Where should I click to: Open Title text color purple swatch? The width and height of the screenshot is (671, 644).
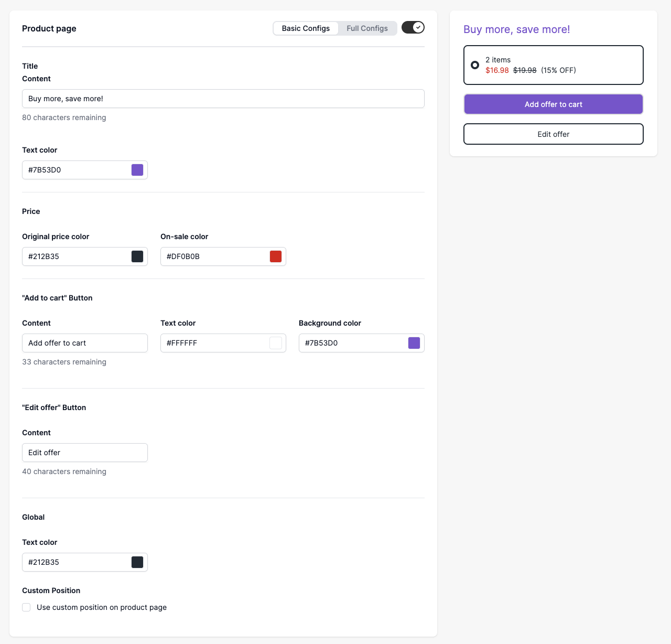coord(137,170)
